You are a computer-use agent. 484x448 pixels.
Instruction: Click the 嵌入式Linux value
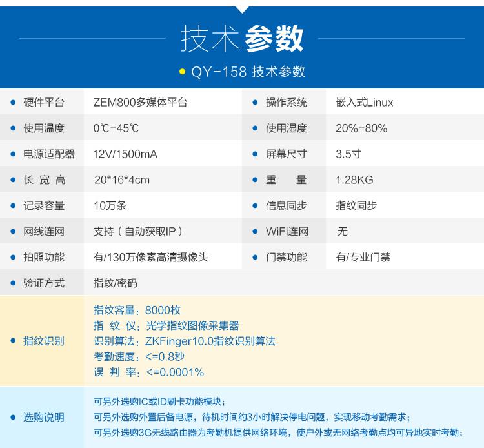[364, 103]
